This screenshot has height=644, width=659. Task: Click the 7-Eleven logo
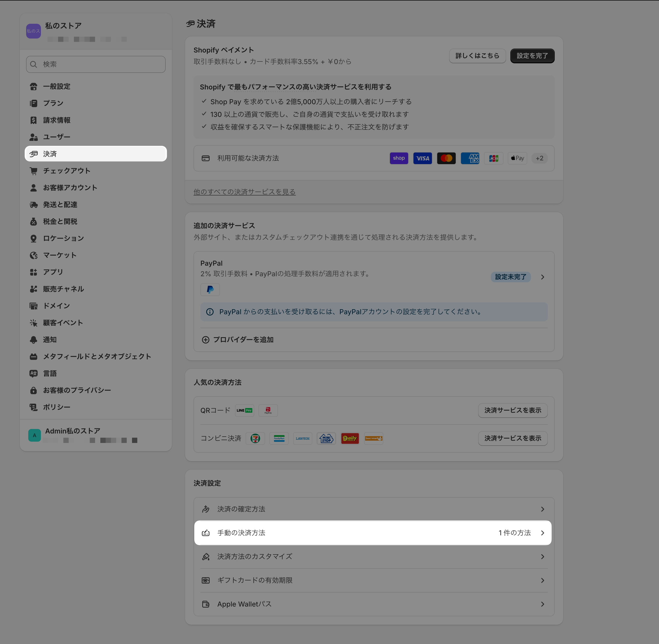click(255, 438)
